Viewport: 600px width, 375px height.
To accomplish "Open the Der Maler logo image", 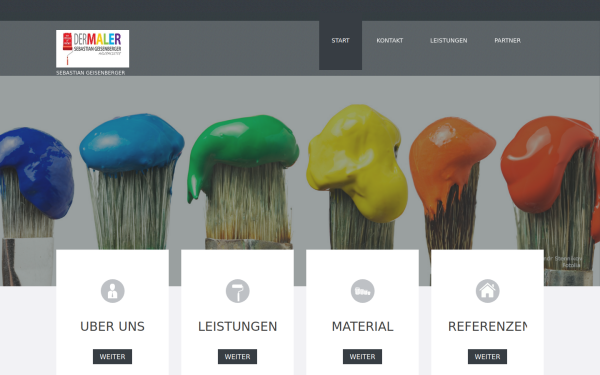I will 93,49.
